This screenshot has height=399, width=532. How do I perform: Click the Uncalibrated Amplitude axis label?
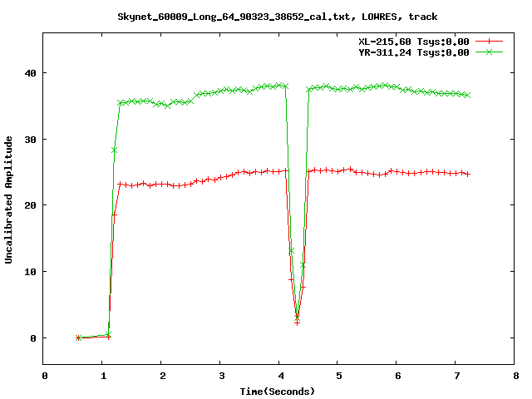(8, 199)
